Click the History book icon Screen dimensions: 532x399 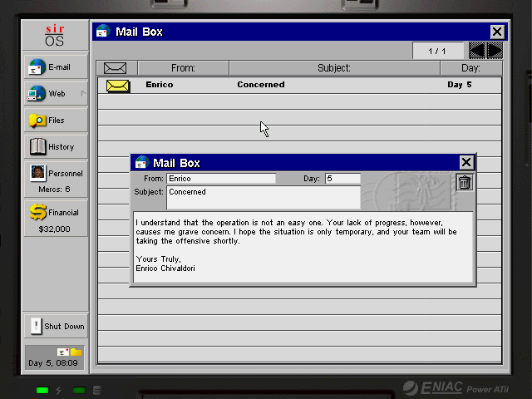pos(37,146)
